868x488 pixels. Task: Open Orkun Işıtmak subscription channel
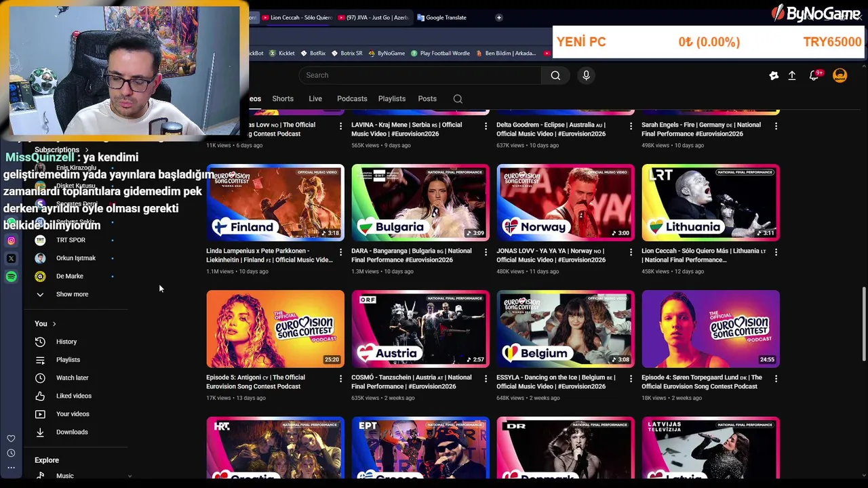click(75, 258)
